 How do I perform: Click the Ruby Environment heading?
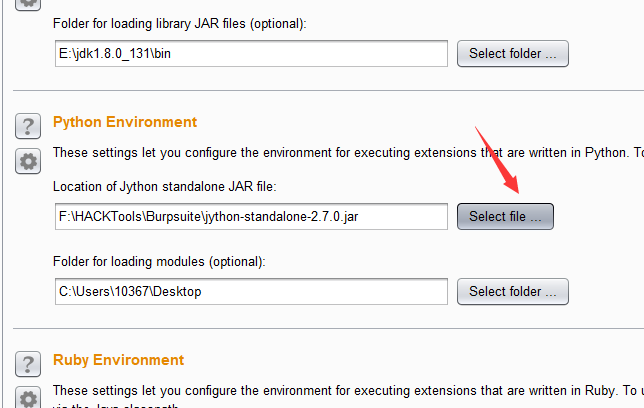click(x=118, y=360)
